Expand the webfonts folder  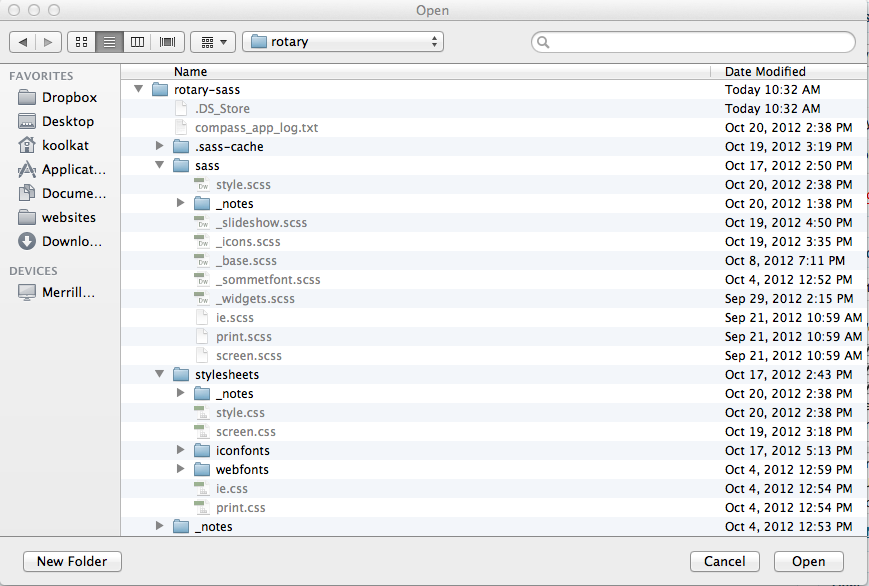coord(181,469)
